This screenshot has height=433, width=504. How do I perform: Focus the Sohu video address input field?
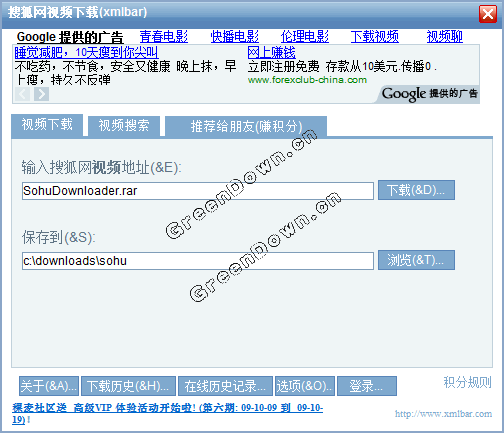(198, 191)
